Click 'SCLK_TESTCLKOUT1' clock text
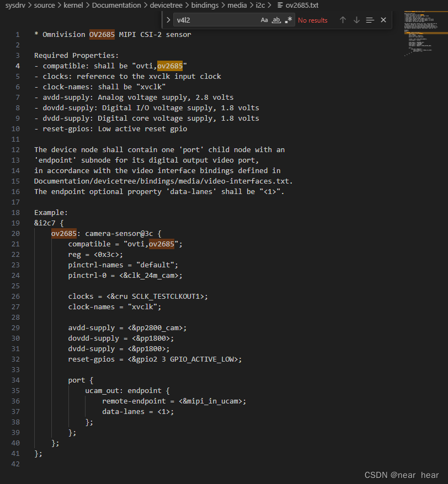The image size is (448, 484). (x=166, y=297)
